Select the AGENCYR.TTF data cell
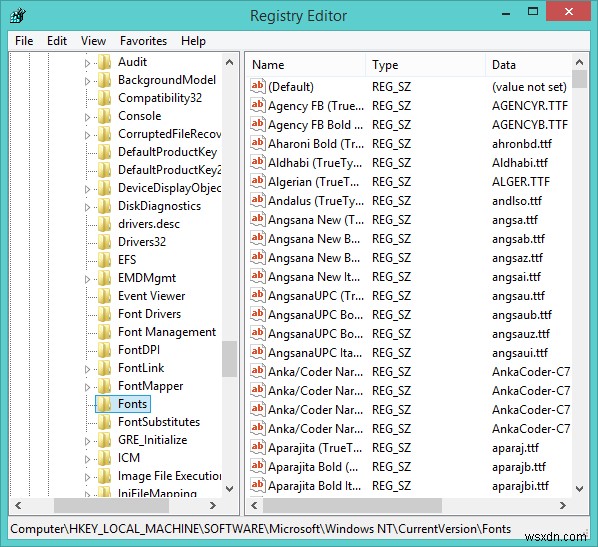This screenshot has width=598, height=547. 530,106
